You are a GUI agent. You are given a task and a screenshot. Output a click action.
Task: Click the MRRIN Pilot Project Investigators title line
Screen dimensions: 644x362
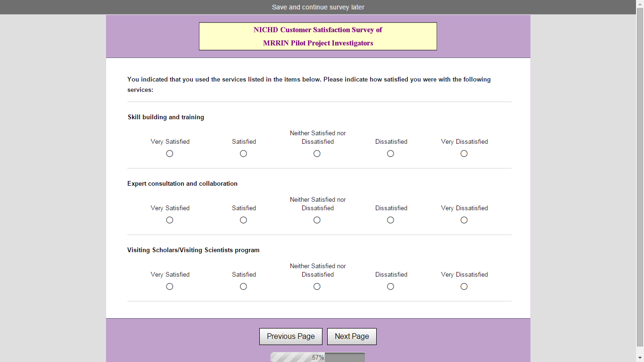(318, 43)
